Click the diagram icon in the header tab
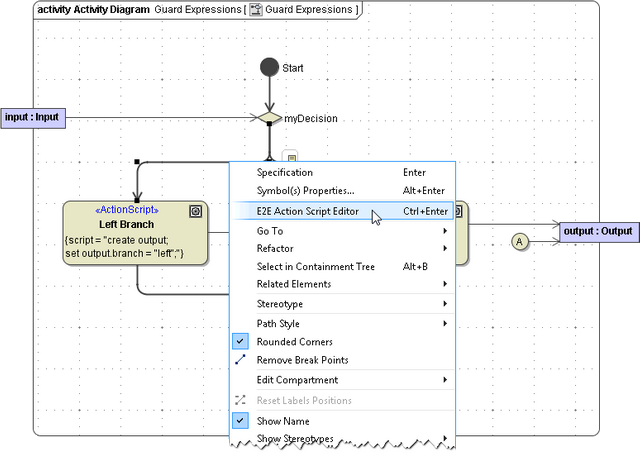Viewport: 640px width, 457px height. (x=255, y=9)
